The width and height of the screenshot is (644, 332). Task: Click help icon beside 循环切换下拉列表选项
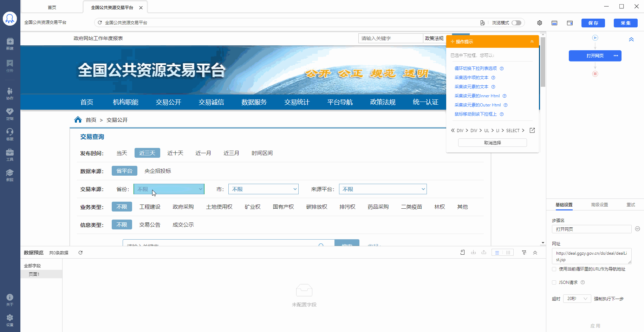pos(502,69)
